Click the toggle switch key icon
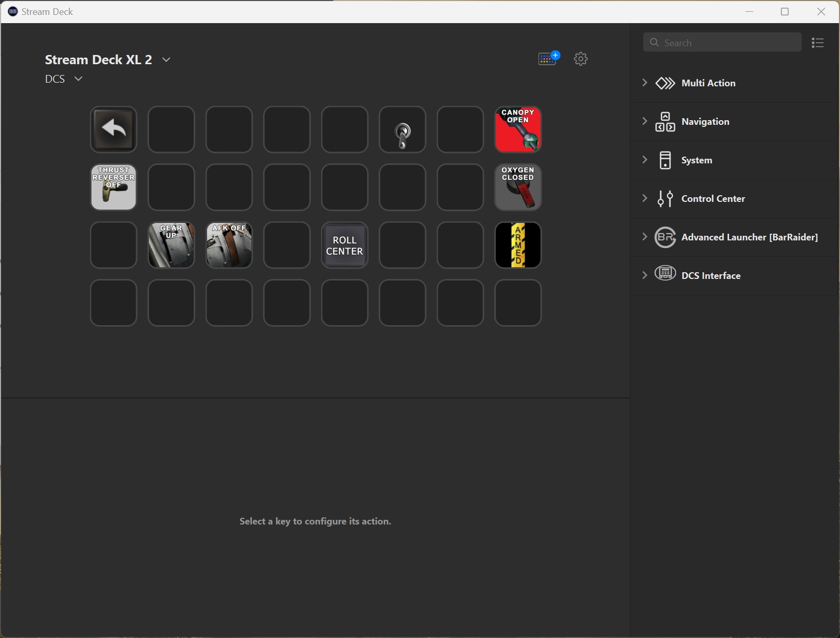The width and height of the screenshot is (840, 638). tap(402, 129)
